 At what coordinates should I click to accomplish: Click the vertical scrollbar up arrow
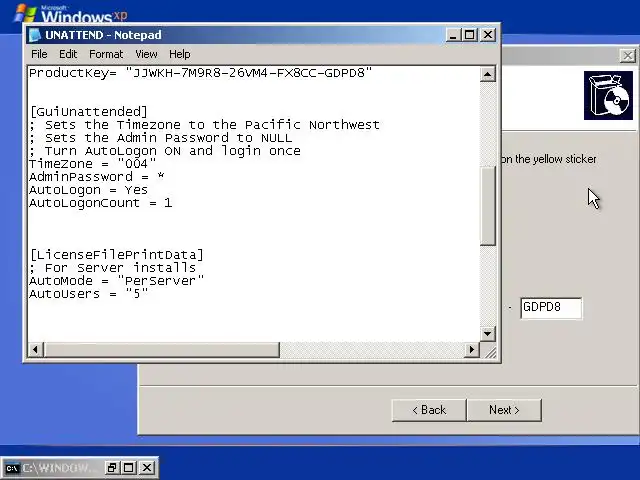[487, 74]
